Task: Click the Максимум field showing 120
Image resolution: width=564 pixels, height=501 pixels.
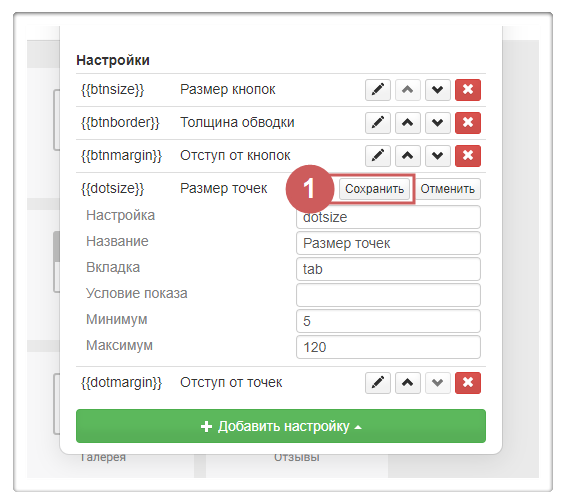Action: click(388, 347)
